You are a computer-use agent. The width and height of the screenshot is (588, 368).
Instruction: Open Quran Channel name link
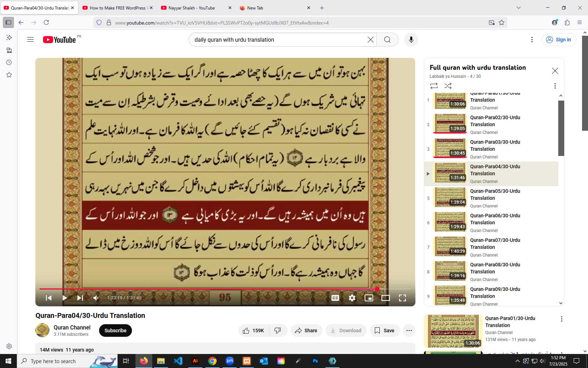pyautogui.click(x=72, y=327)
